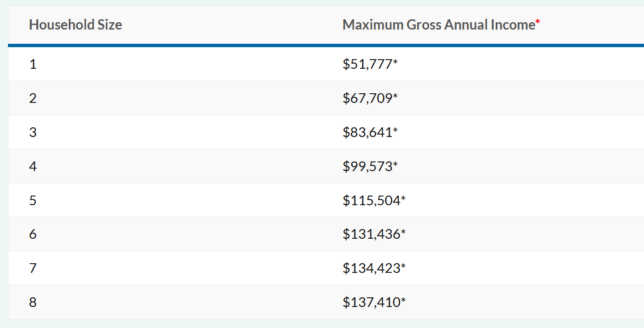Click the $67,709 income value

tap(367, 98)
